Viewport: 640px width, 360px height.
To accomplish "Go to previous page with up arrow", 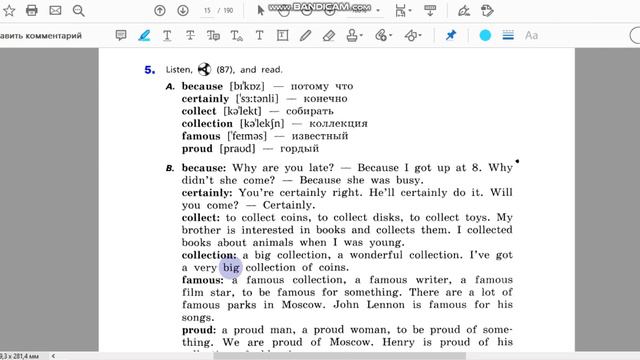I will [x=160, y=11].
